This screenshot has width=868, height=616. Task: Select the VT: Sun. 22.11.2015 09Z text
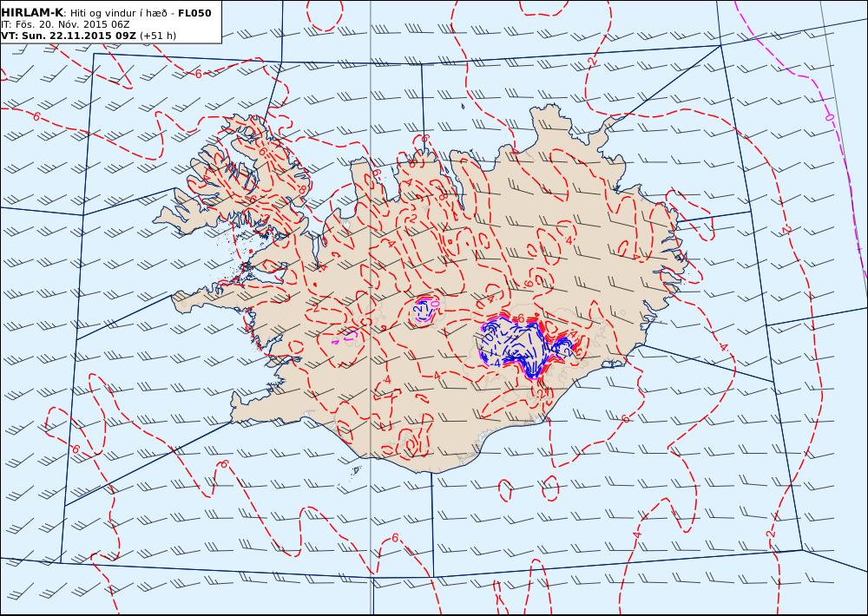coord(68,36)
